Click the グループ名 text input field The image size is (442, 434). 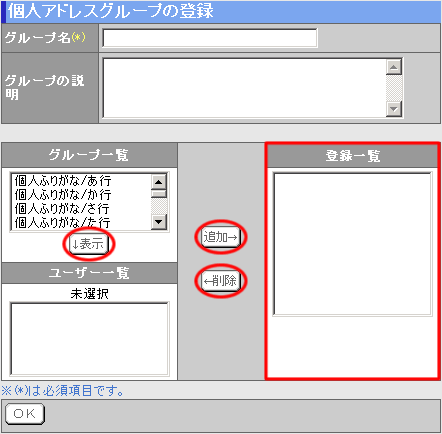[x=210, y=38]
